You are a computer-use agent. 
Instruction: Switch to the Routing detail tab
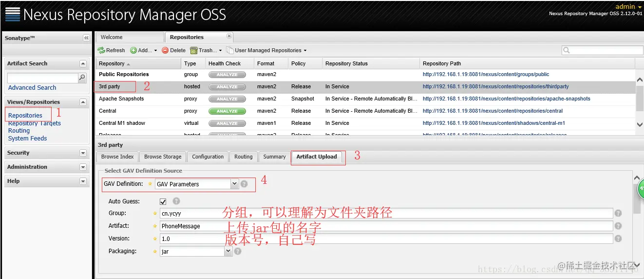tap(244, 157)
